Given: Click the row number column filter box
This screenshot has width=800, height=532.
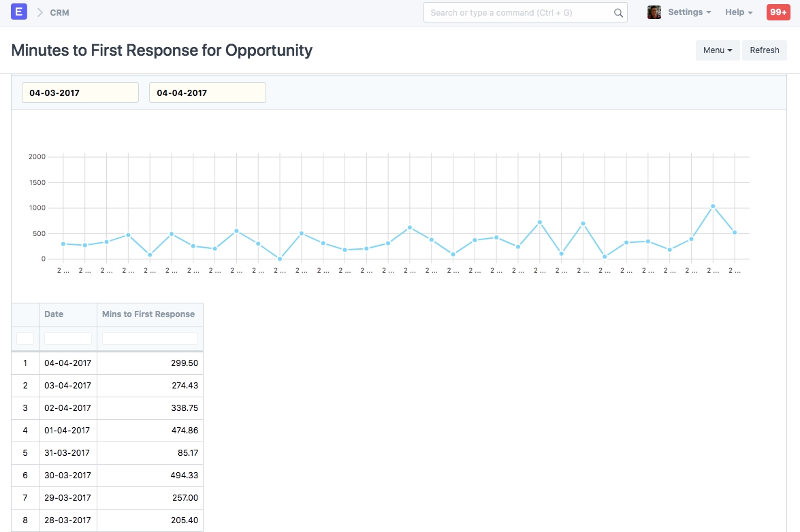Looking at the screenshot, I should pos(25,338).
